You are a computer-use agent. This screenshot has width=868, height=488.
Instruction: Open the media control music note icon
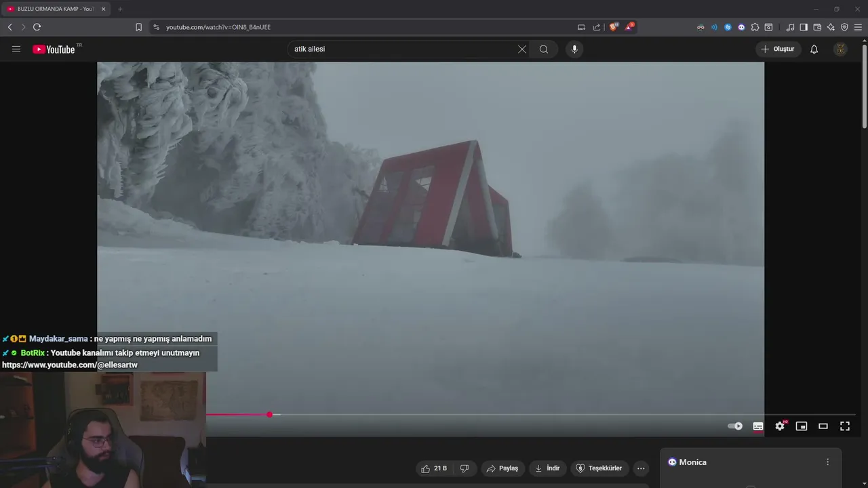790,27
